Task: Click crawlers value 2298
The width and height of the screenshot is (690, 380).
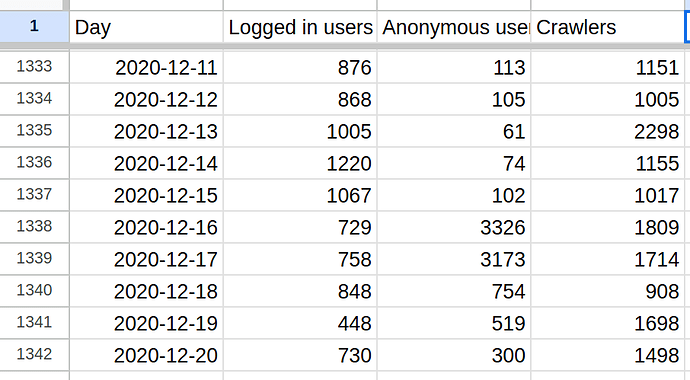Action: coord(607,131)
